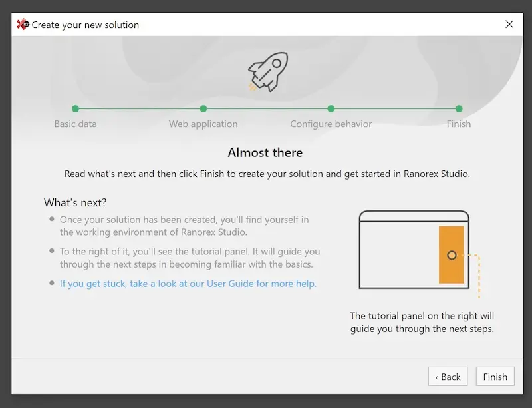Close the Create your new solution dialog
This screenshot has height=408, width=532.
tap(509, 24)
